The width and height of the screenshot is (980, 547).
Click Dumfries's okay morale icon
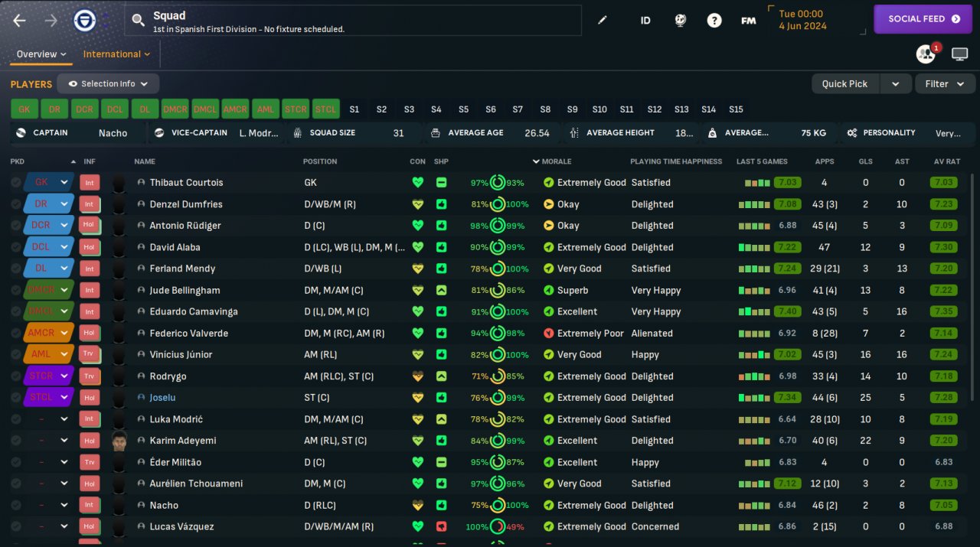[548, 204]
